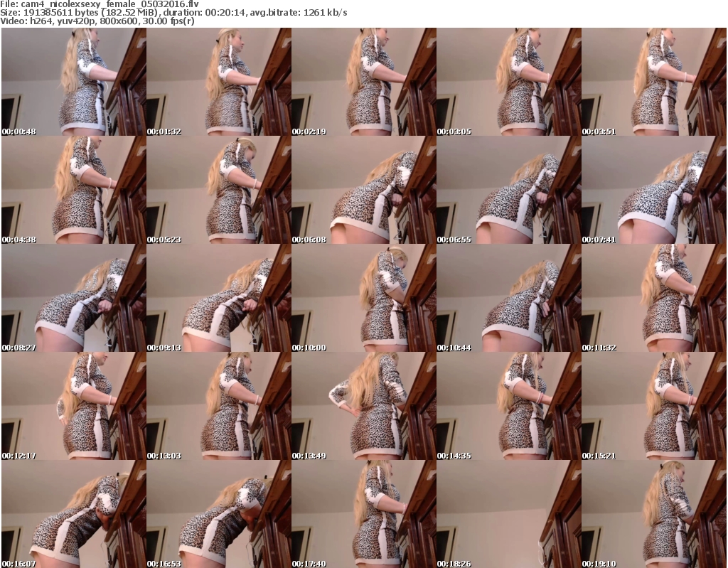728x568 pixels.
Task: Click the frame stamped 00:10:00
Action: [x=363, y=298]
